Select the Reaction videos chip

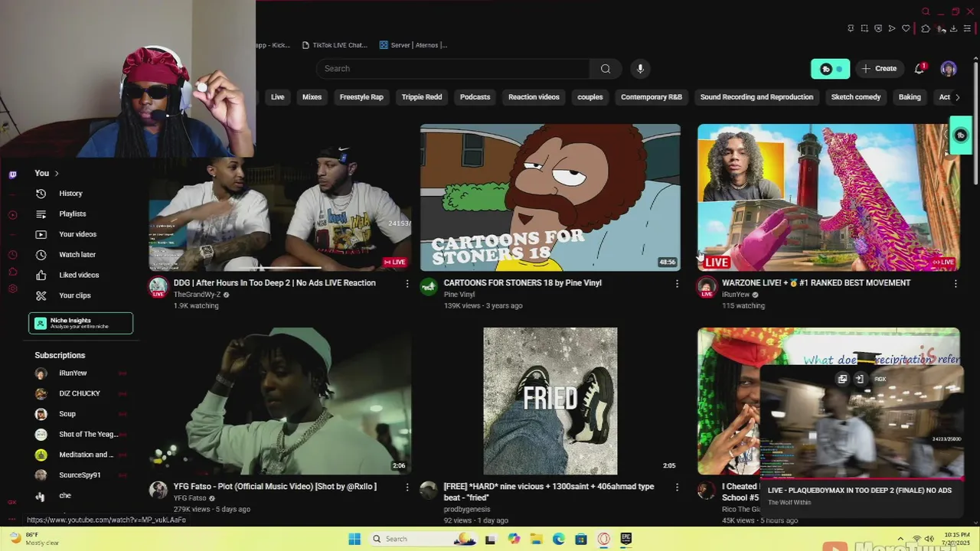pos(534,97)
